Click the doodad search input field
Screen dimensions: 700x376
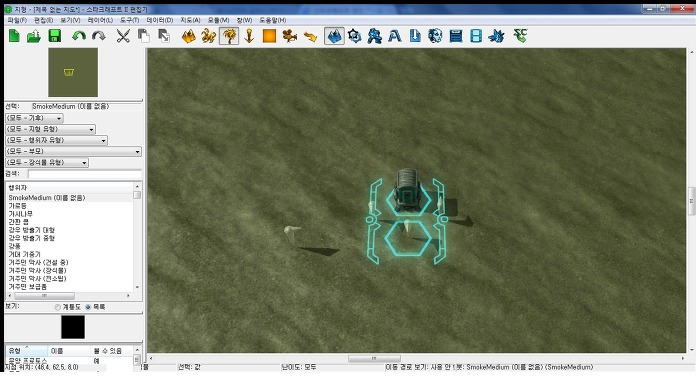84,174
